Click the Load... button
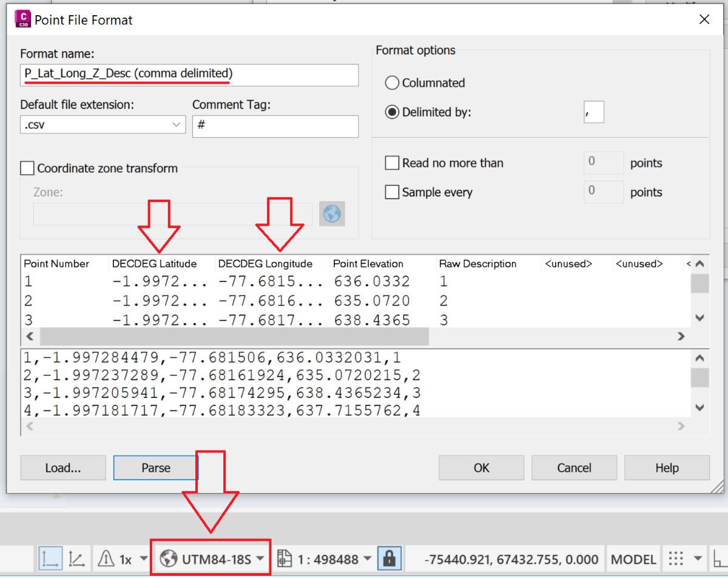This screenshot has width=728, height=578. [x=63, y=468]
